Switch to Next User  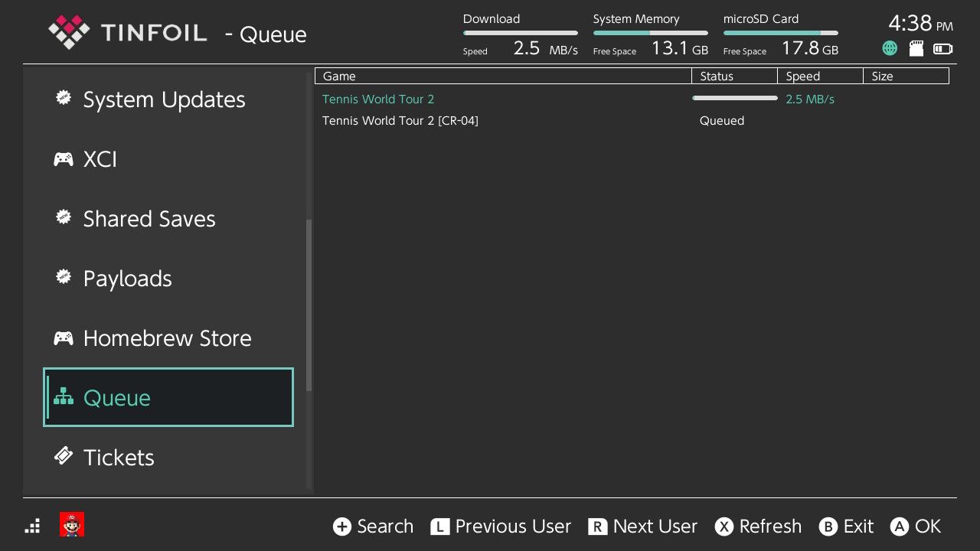pos(655,527)
